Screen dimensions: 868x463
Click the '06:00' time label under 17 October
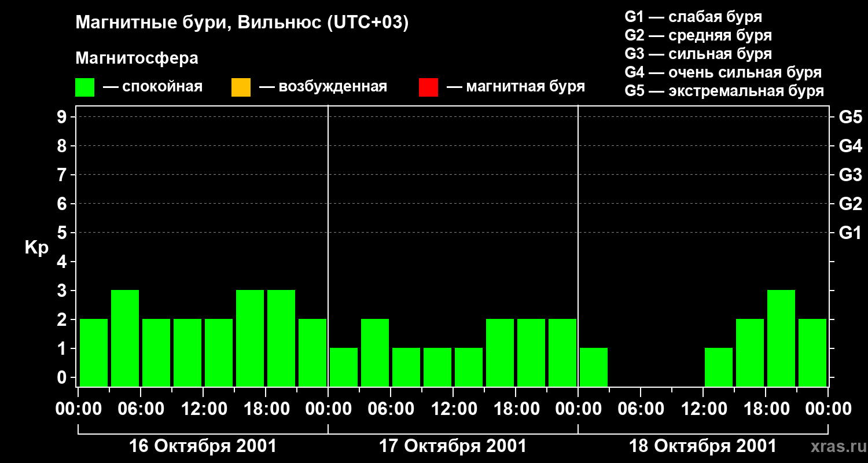[x=391, y=409]
